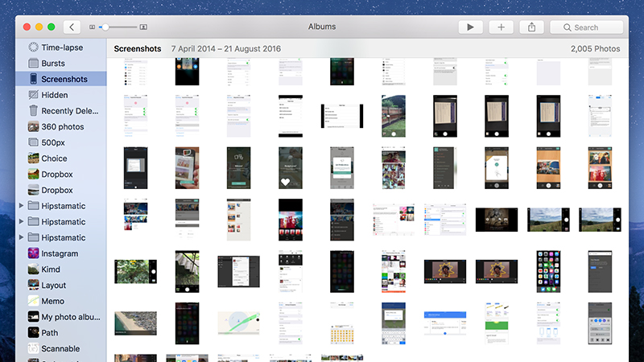Click the Screenshots phone icon
The image size is (644, 362).
[x=33, y=79]
